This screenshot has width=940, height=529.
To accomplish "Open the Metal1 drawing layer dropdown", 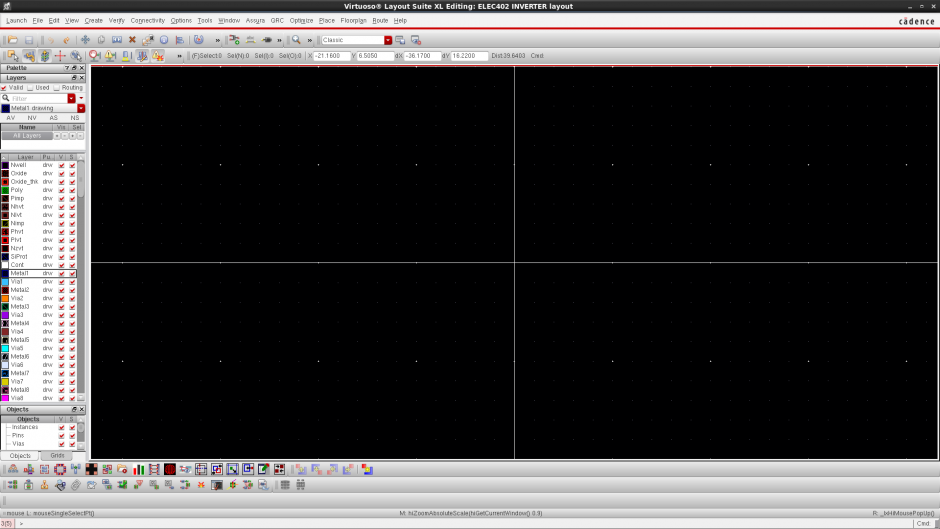I will pos(81,108).
